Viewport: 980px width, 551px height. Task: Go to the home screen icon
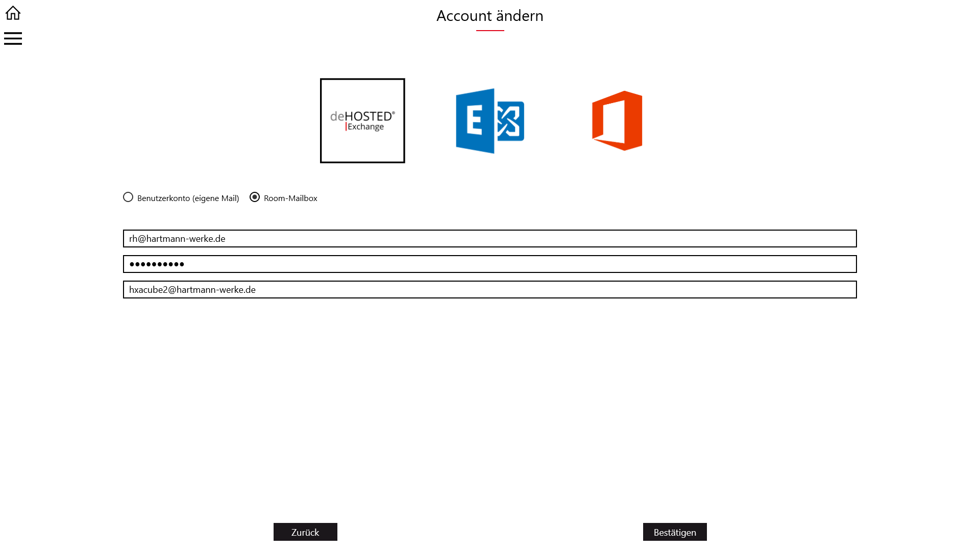[x=13, y=13]
